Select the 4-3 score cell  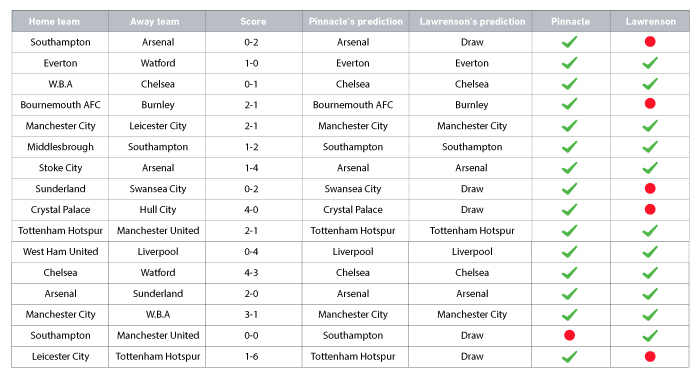pos(251,273)
